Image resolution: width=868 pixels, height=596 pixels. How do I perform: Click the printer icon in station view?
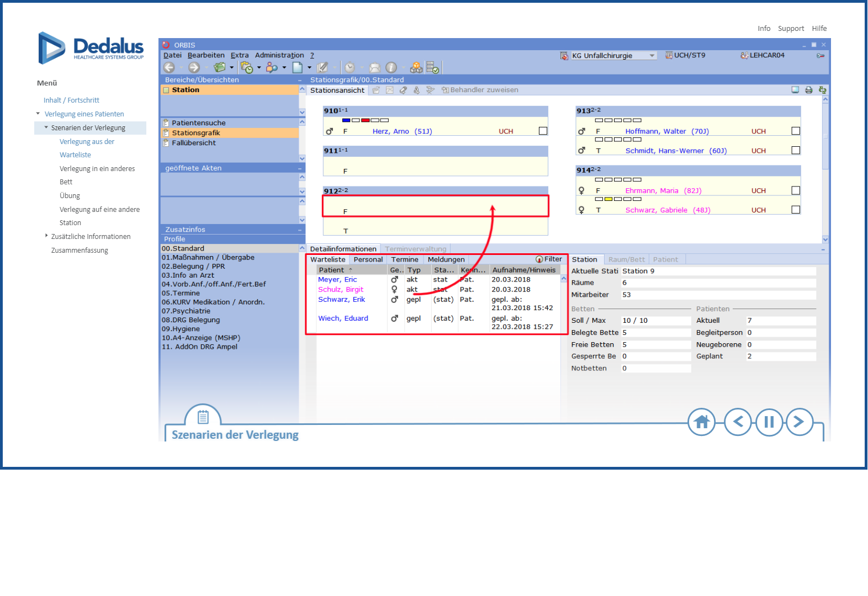[808, 90]
